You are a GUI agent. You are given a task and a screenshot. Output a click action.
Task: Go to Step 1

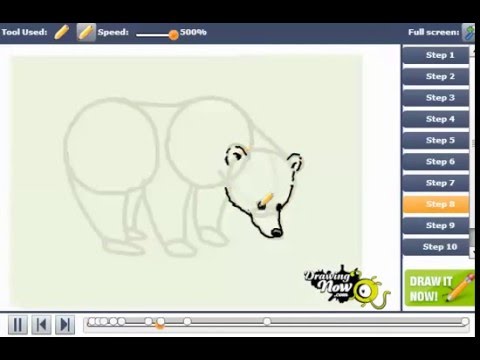coord(436,55)
